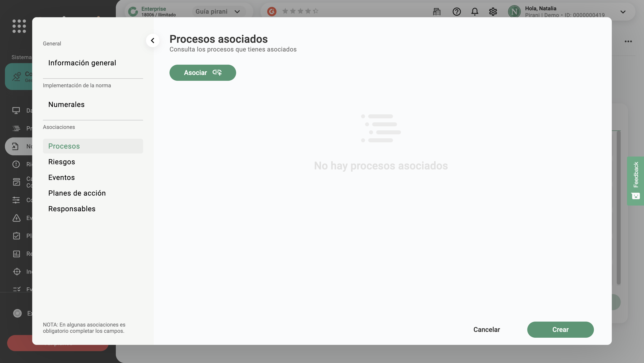Select the Dashboard monitor icon in sidebar

click(17, 110)
